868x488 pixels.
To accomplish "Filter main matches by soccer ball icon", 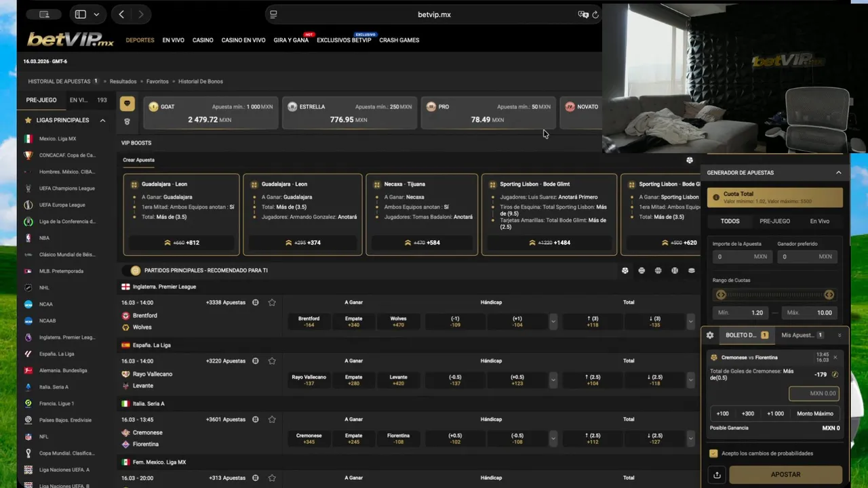I will (x=625, y=270).
